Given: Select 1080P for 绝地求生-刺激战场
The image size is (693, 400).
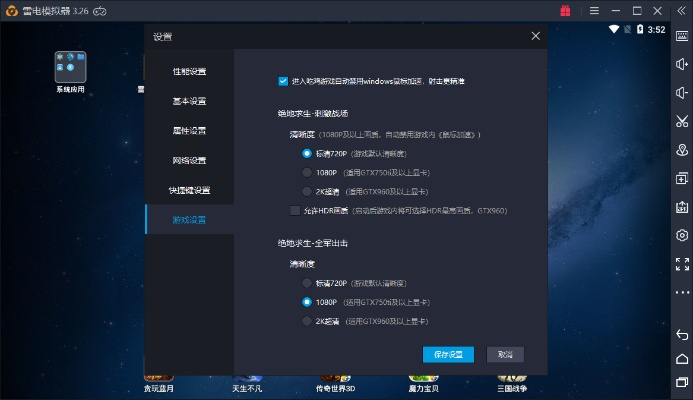Looking at the screenshot, I should point(307,172).
